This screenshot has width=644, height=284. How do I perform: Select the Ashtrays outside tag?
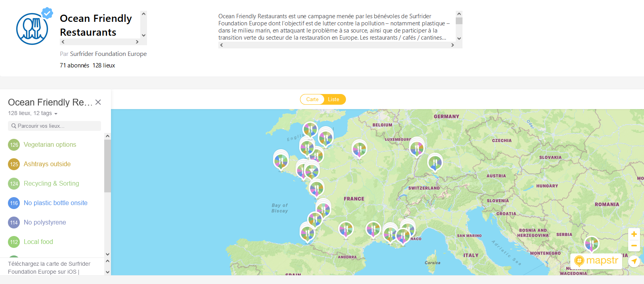coord(47,164)
